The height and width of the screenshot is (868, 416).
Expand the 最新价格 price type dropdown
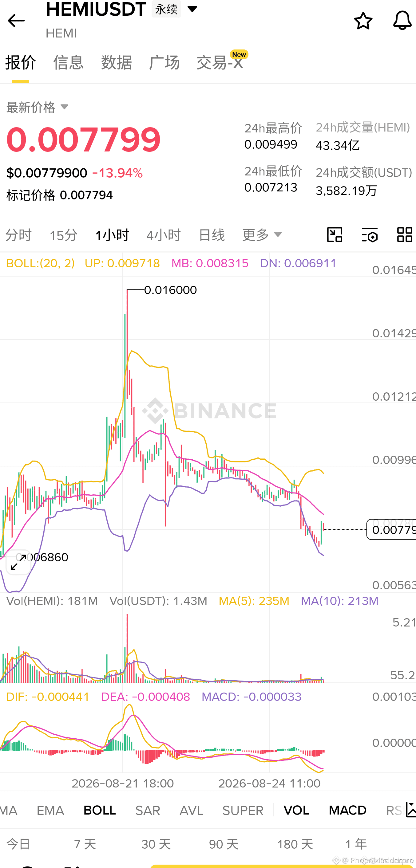tap(64, 107)
